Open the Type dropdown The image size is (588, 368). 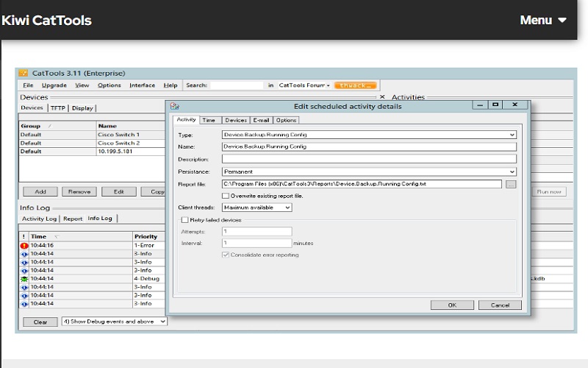pos(512,135)
